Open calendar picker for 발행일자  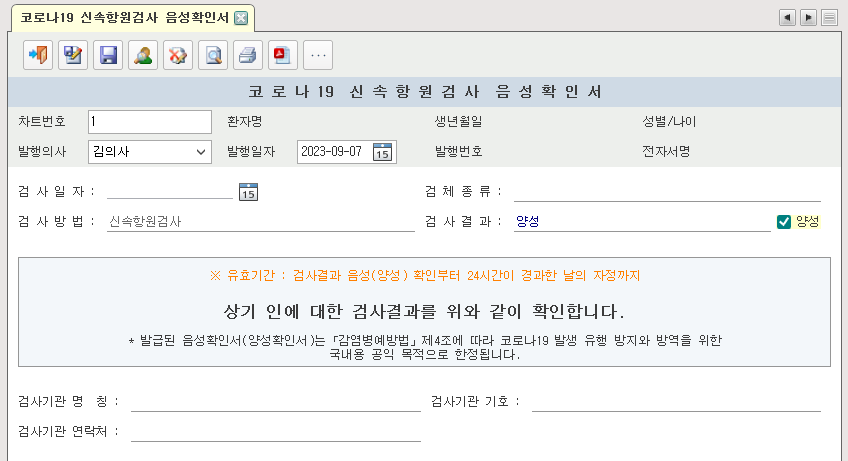pyautogui.click(x=383, y=152)
